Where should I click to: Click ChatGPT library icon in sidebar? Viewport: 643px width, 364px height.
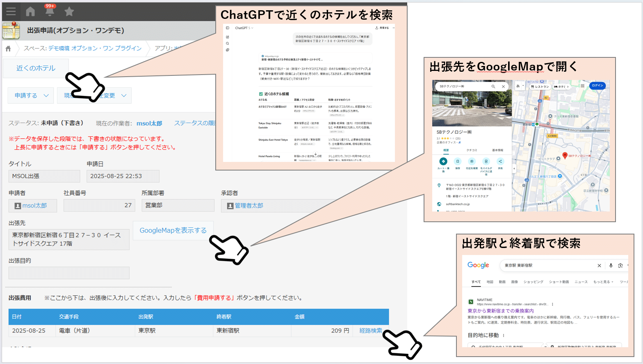228,50
